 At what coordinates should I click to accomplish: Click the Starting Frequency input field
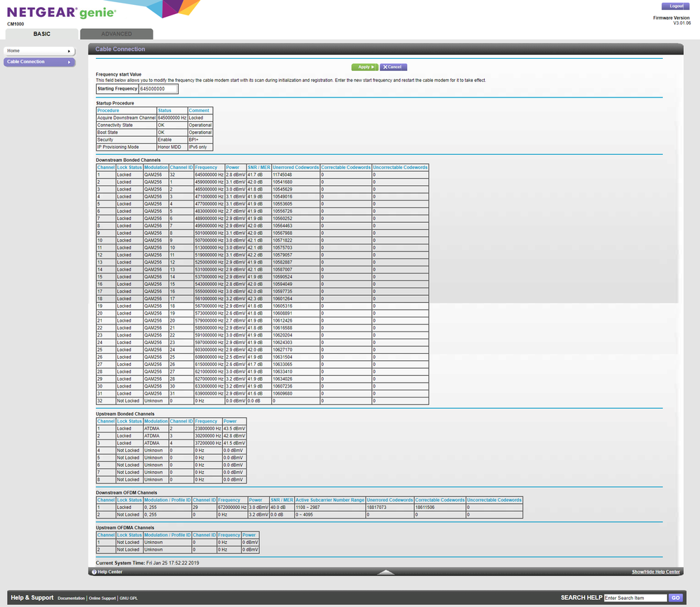(159, 88)
